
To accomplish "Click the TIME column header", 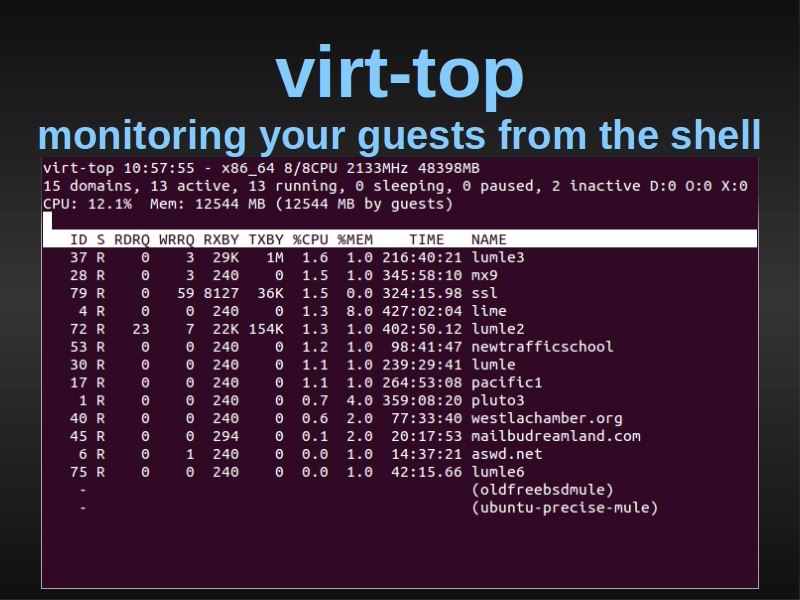I will pyautogui.click(x=427, y=240).
